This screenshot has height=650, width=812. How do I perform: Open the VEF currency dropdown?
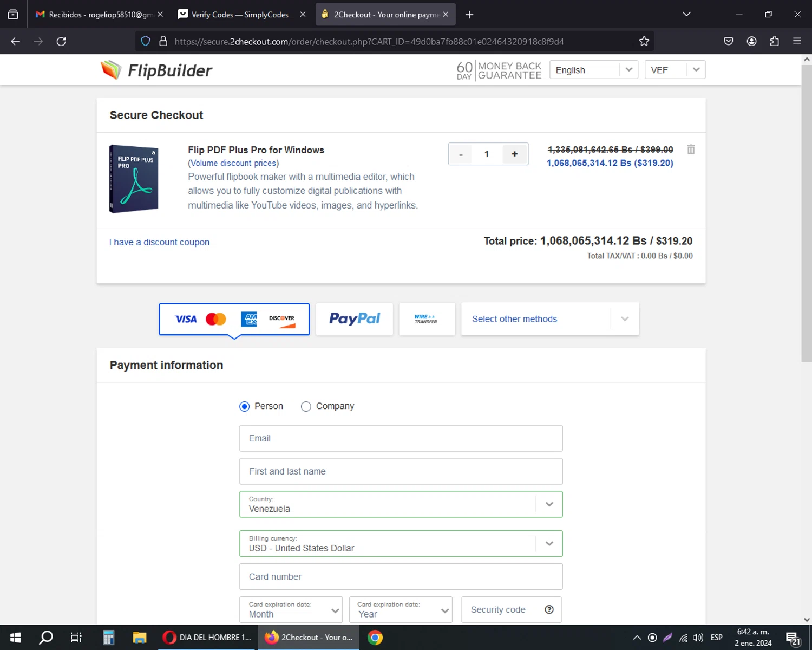tap(675, 70)
